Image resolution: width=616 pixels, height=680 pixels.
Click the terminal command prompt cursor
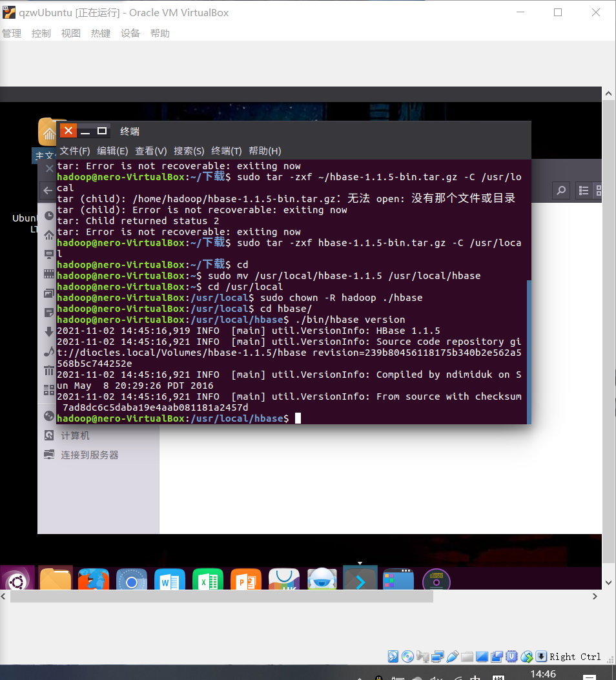[298, 418]
